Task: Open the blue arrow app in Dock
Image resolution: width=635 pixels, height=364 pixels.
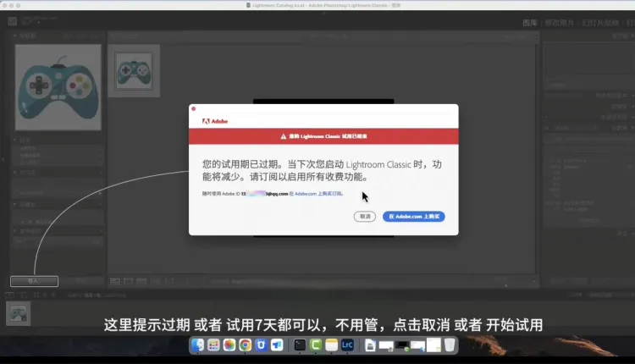Action: [277, 345]
